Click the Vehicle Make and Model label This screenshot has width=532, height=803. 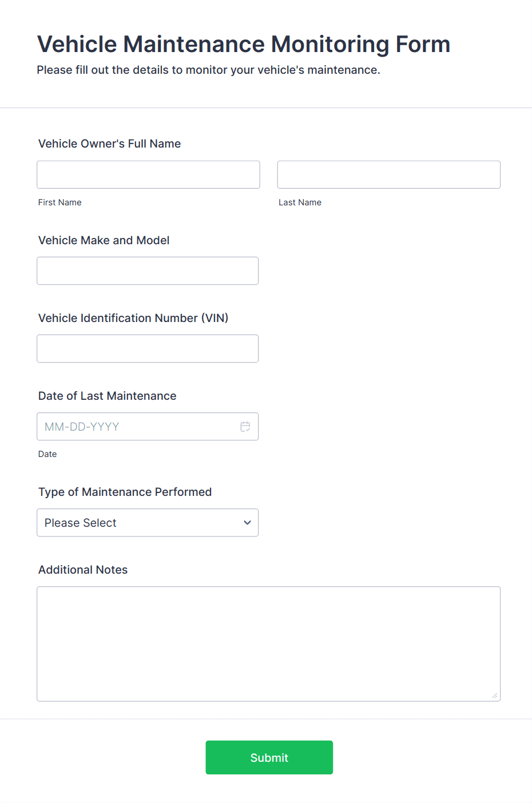[104, 240]
